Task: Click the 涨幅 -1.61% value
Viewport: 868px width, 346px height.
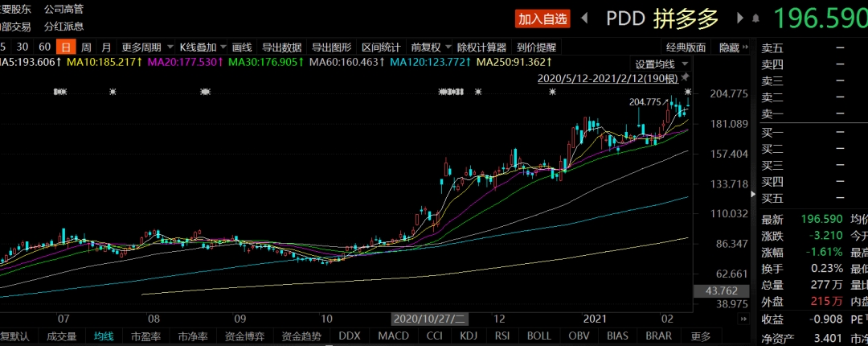Action: pos(825,253)
